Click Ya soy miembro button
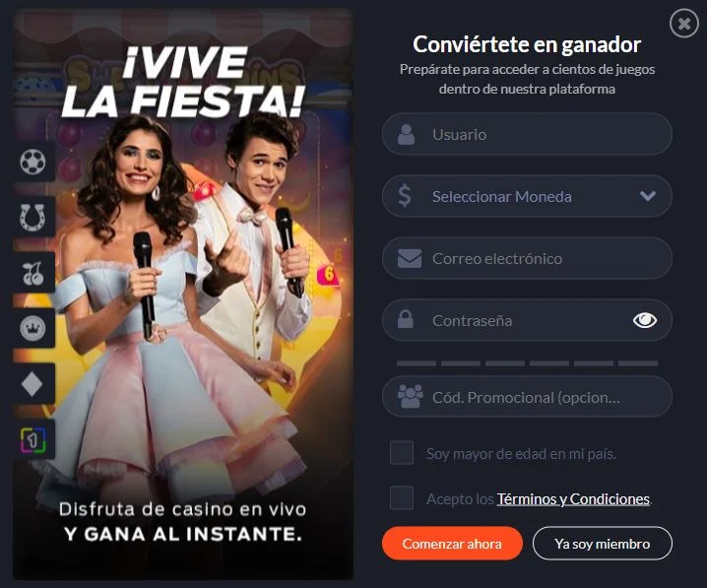The image size is (707, 588). pyautogui.click(x=603, y=544)
